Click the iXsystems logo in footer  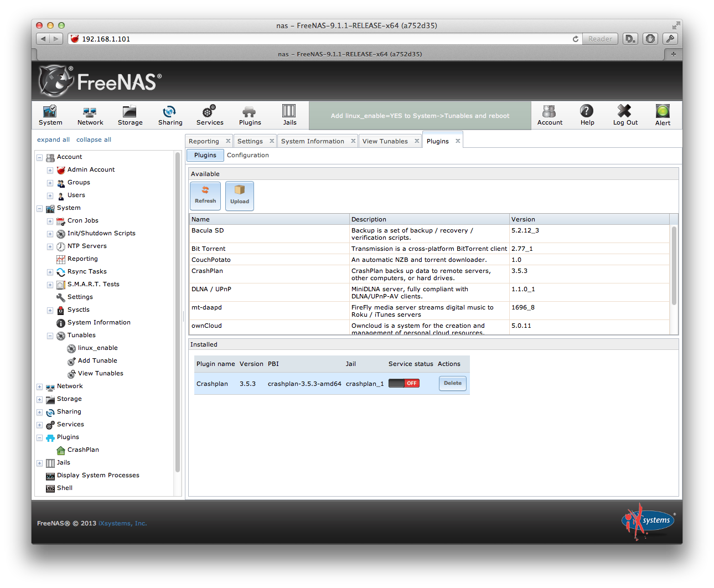tap(648, 521)
